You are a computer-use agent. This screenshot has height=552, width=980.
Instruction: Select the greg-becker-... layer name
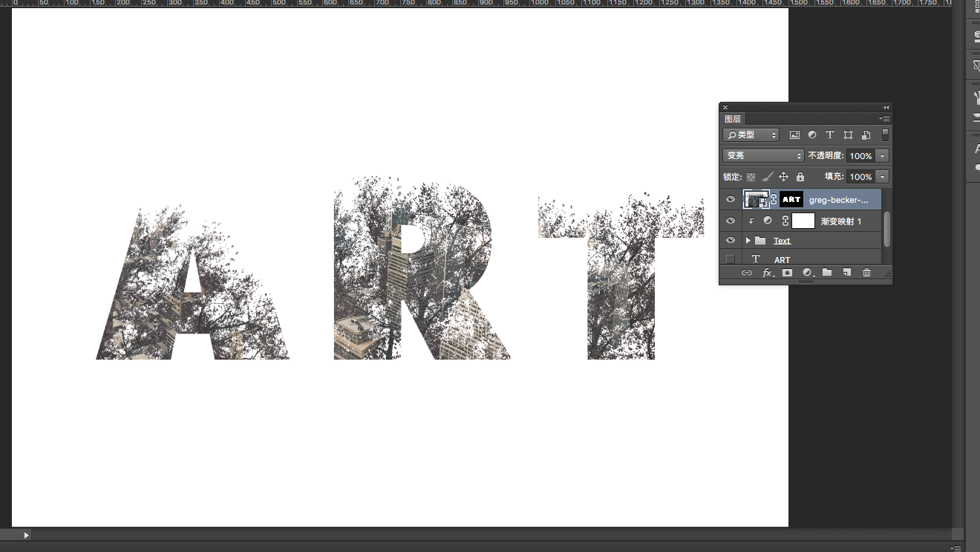838,200
